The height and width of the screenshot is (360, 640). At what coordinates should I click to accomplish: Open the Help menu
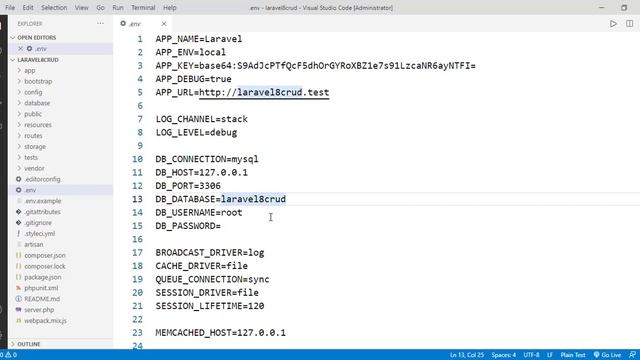(x=169, y=8)
